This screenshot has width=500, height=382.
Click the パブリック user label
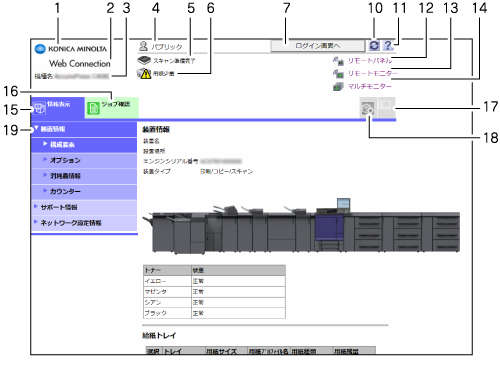point(167,47)
